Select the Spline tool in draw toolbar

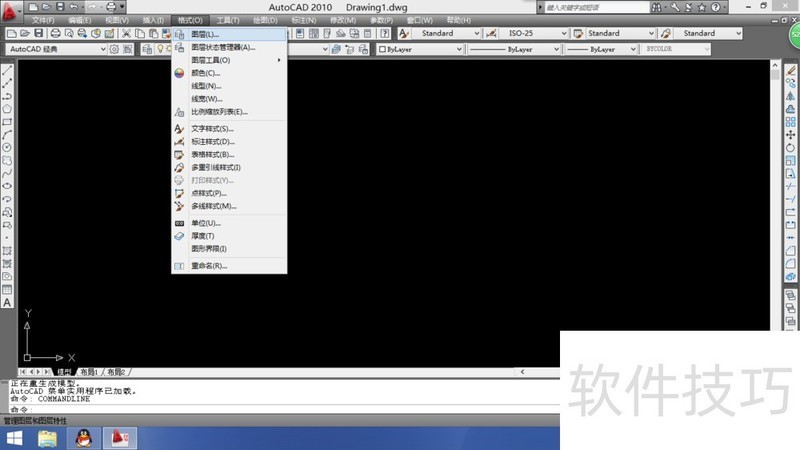(7, 173)
